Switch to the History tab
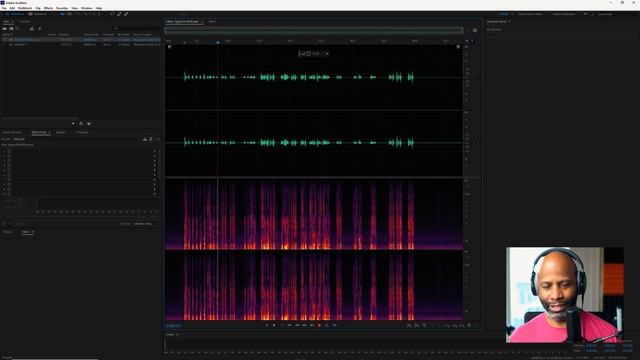The image size is (640, 360). point(8,232)
